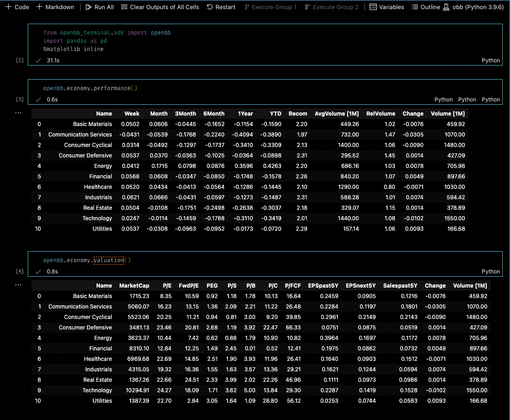This screenshot has height=420, width=510.
Task: Click the Run All button
Action: [x=100, y=7]
